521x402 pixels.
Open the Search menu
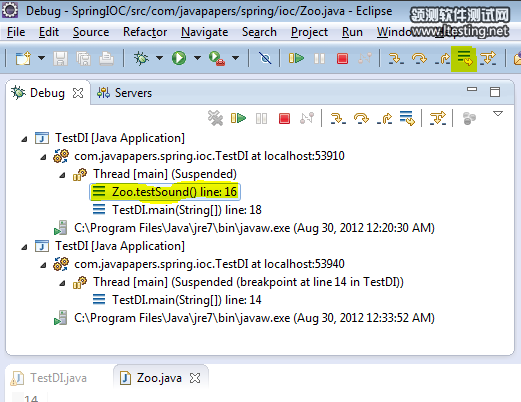[259, 32]
